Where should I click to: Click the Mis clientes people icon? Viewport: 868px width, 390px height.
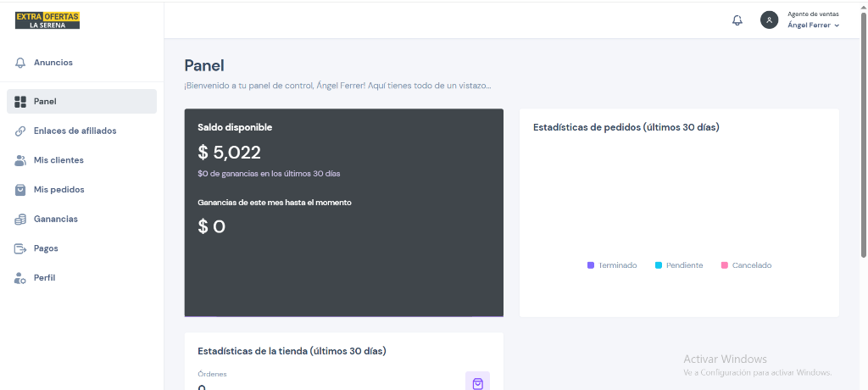click(20, 160)
